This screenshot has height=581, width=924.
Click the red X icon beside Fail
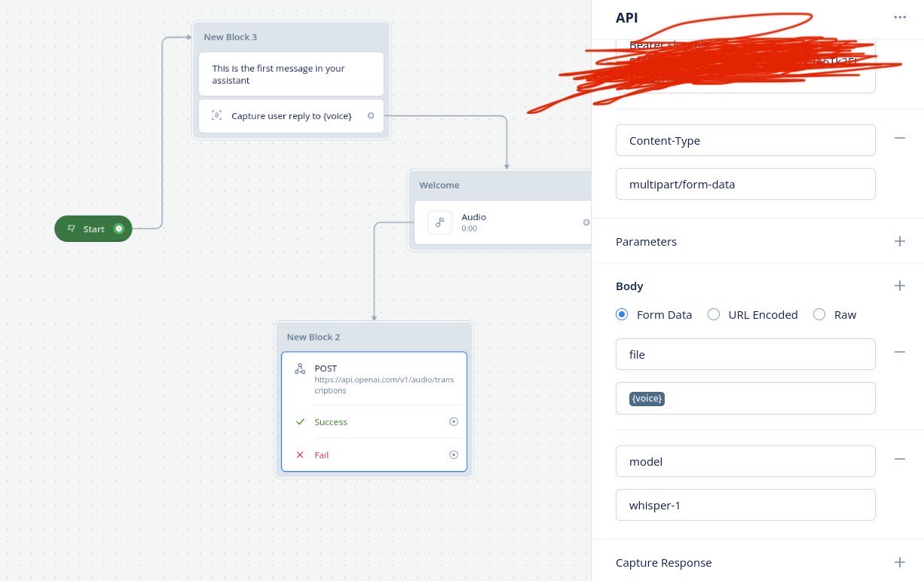(300, 455)
